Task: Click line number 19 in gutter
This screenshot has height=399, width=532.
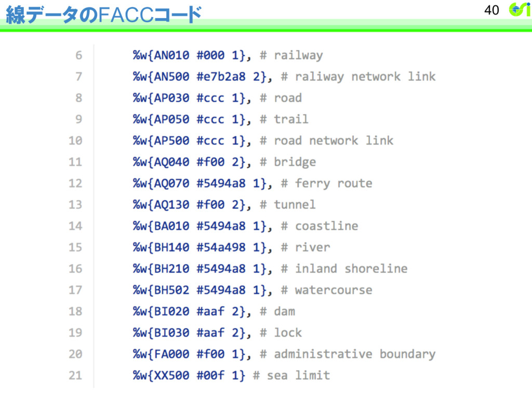Action: (x=75, y=333)
